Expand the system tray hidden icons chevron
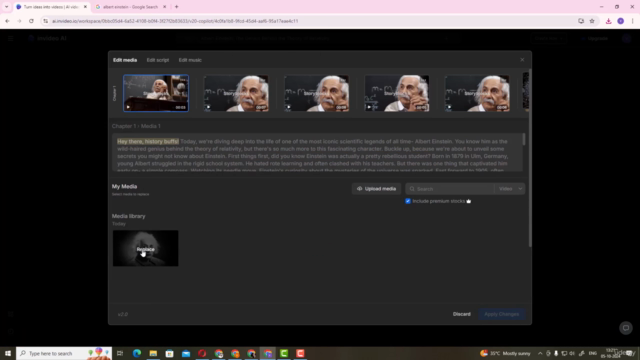Image resolution: width=640 pixels, height=360 pixels. tap(540, 353)
